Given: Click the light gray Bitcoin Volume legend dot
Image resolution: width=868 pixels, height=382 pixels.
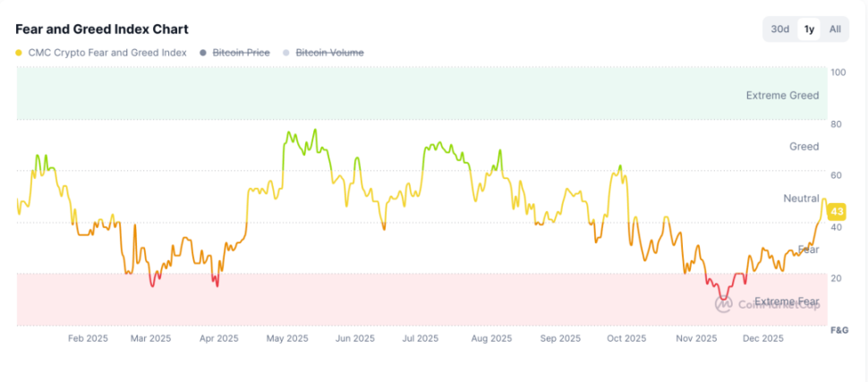Looking at the screenshot, I should tap(286, 53).
